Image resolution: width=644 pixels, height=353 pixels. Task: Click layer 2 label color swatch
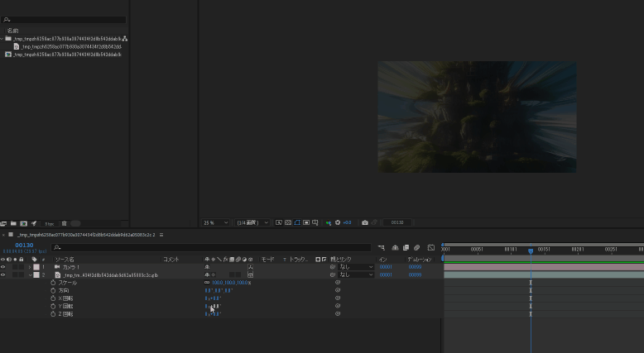(x=36, y=274)
